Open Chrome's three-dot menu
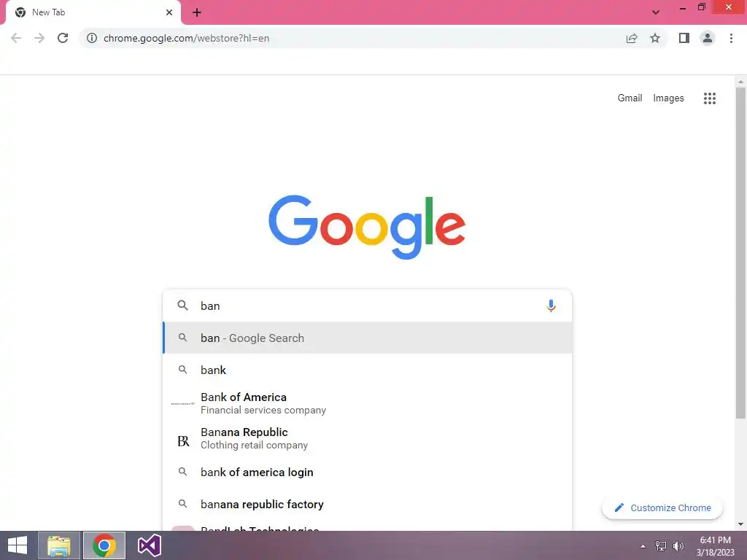This screenshot has width=747, height=560. tap(731, 38)
